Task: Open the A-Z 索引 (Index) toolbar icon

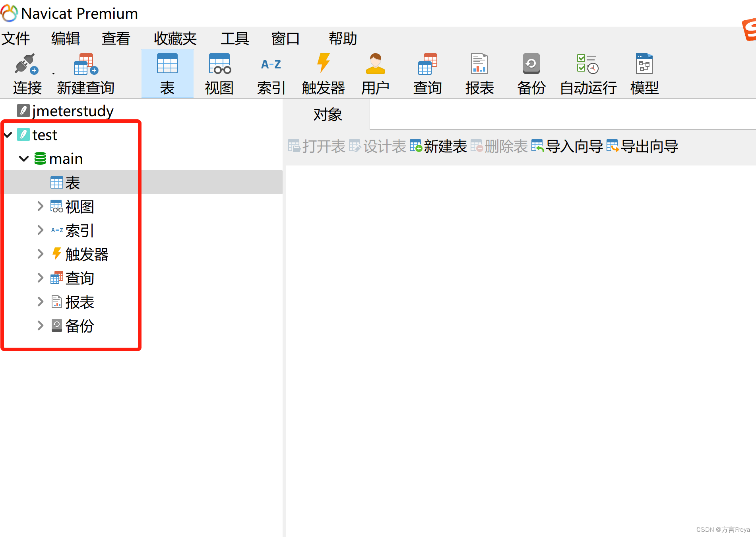Action: (x=271, y=73)
